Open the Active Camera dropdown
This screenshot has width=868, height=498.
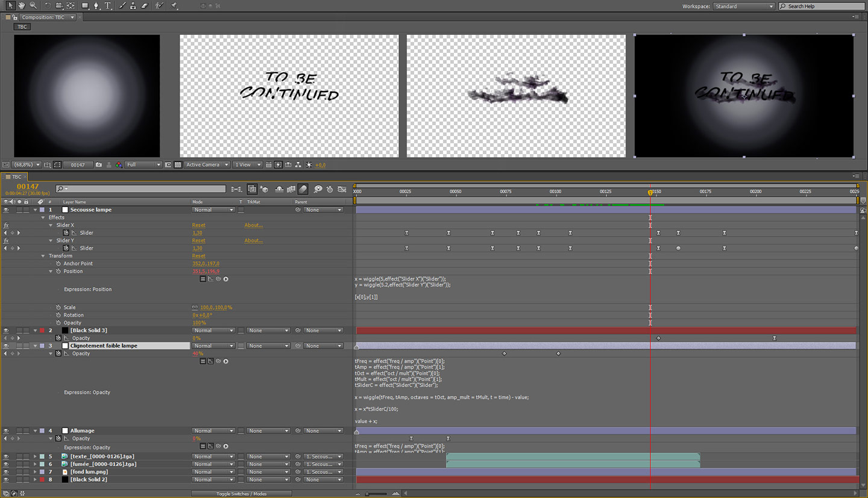click(x=207, y=164)
